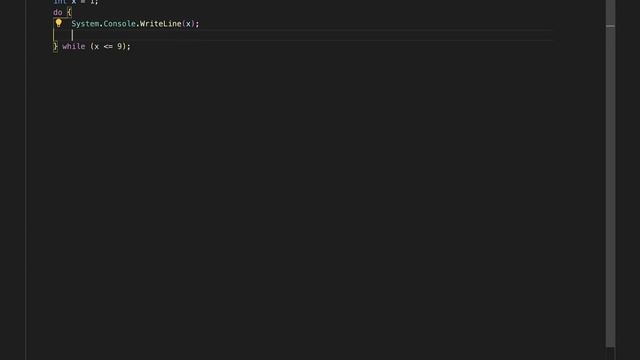This screenshot has width=640, height=360.
Task: Click the yellow lightbulb quick-fix icon
Action: pos(58,23)
